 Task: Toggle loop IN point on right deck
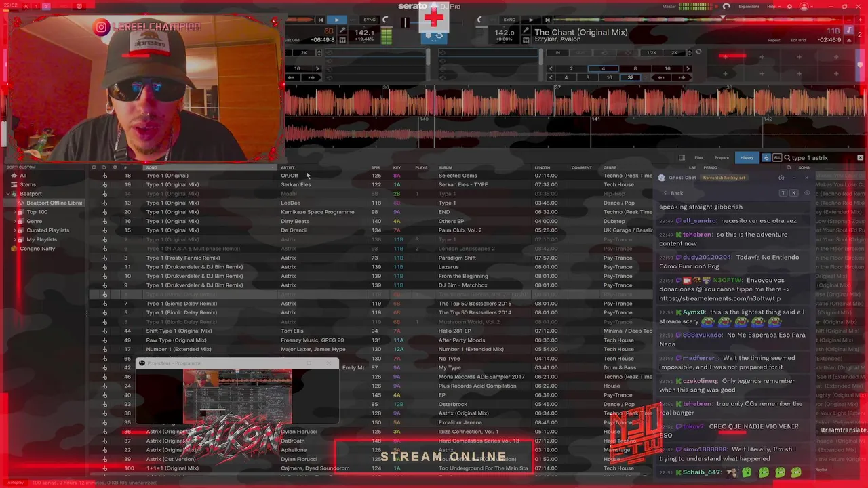(558, 52)
